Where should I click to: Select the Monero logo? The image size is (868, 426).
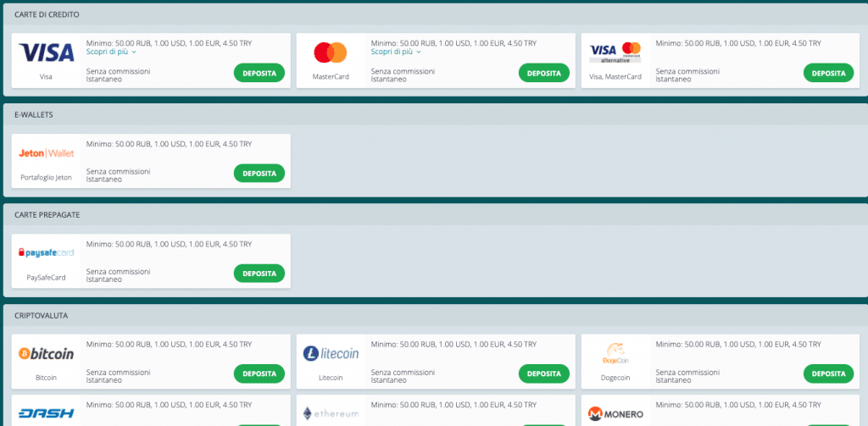tap(615, 413)
